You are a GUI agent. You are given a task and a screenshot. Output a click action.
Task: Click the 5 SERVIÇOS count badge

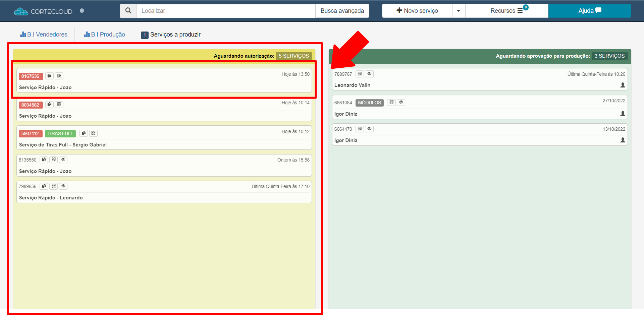point(294,56)
